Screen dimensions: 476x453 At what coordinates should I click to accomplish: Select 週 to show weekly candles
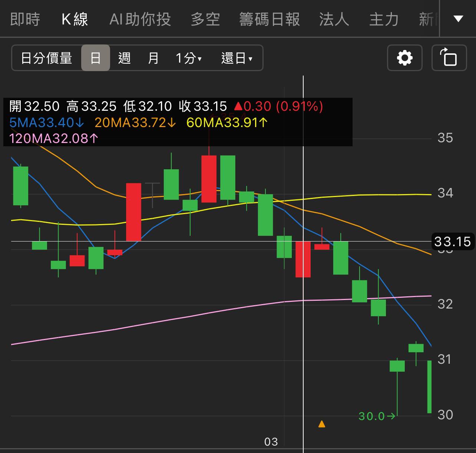click(x=125, y=58)
